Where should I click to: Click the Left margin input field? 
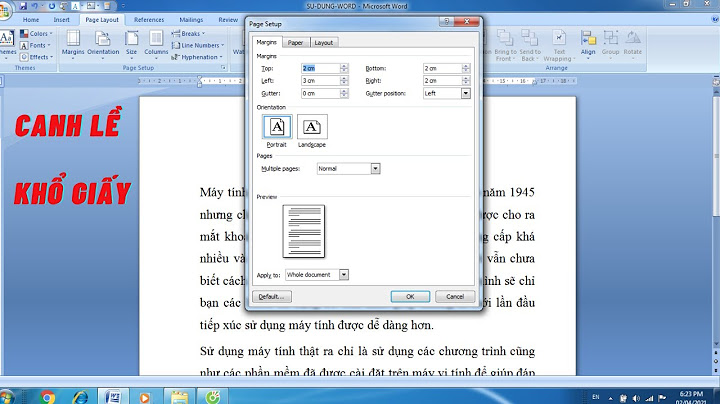pos(320,80)
